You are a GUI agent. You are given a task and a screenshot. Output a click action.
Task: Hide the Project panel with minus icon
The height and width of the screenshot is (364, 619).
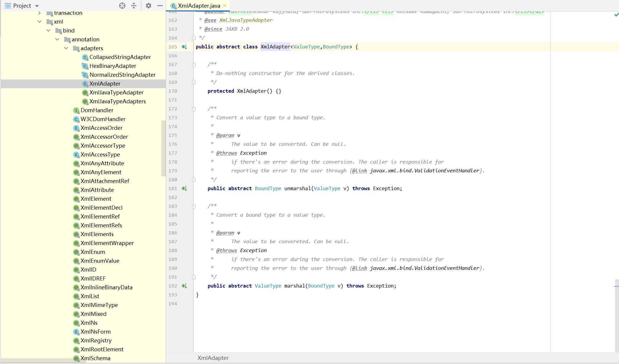160,6
